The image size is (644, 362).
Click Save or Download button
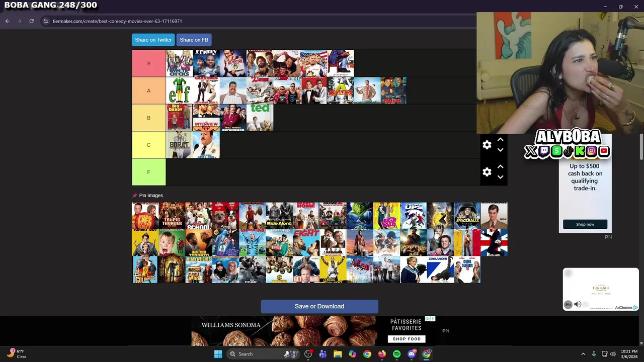pyautogui.click(x=319, y=306)
